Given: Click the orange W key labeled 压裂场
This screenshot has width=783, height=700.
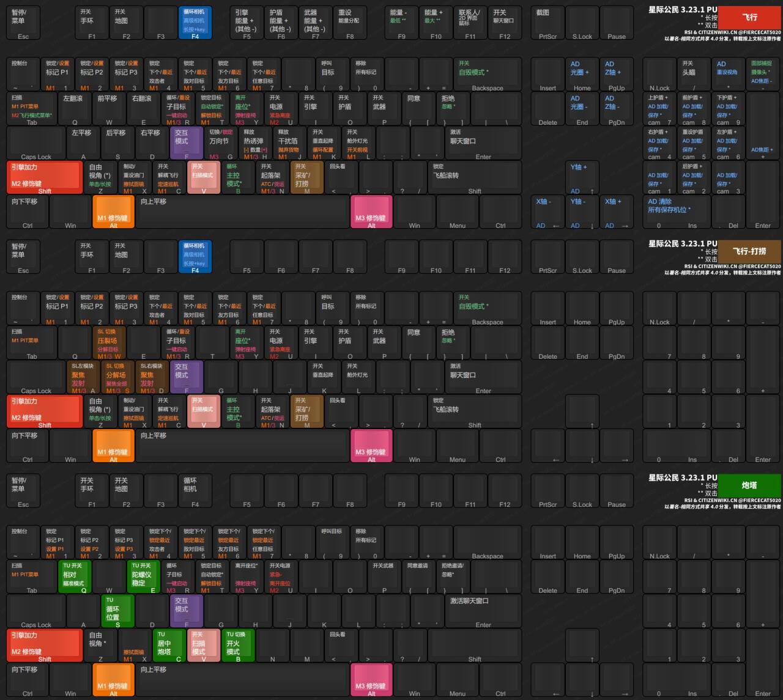Looking at the screenshot, I should (x=110, y=343).
